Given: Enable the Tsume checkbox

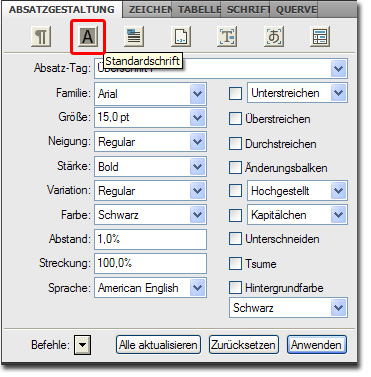Looking at the screenshot, I should coord(235,263).
